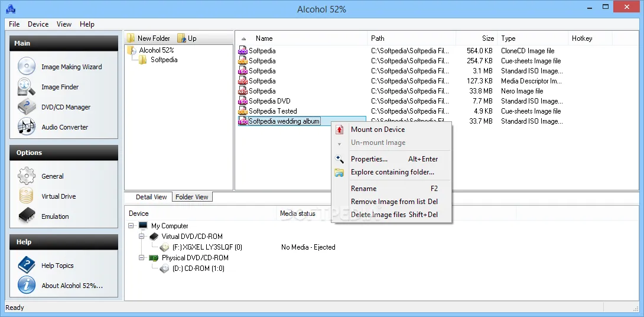This screenshot has height=317, width=644.
Task: Click the Main panel header
Action: pos(64,43)
